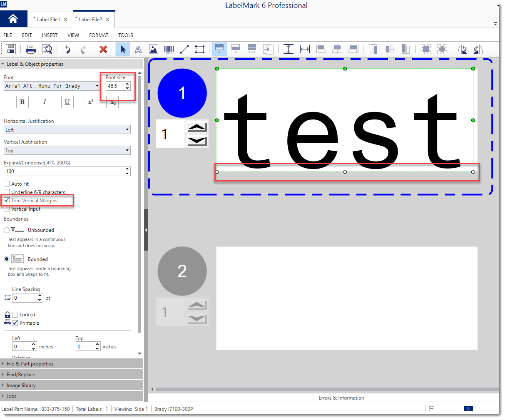Viewport: 505px width, 420px height.
Task: Click the zoom slider in status bar
Action: click(x=468, y=409)
